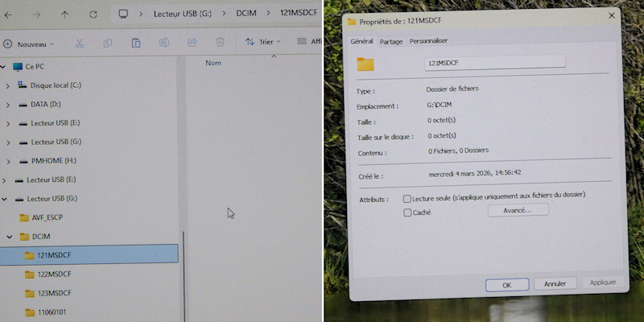Open the Personnaliser tab

coord(428,40)
